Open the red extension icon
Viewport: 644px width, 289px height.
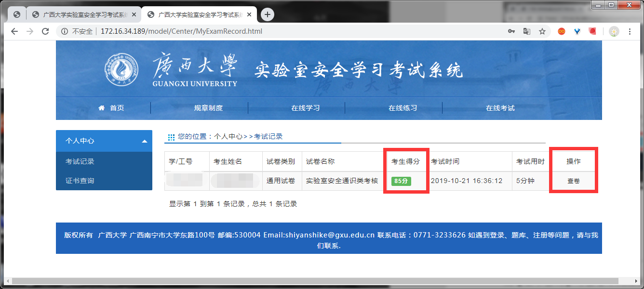point(592,31)
